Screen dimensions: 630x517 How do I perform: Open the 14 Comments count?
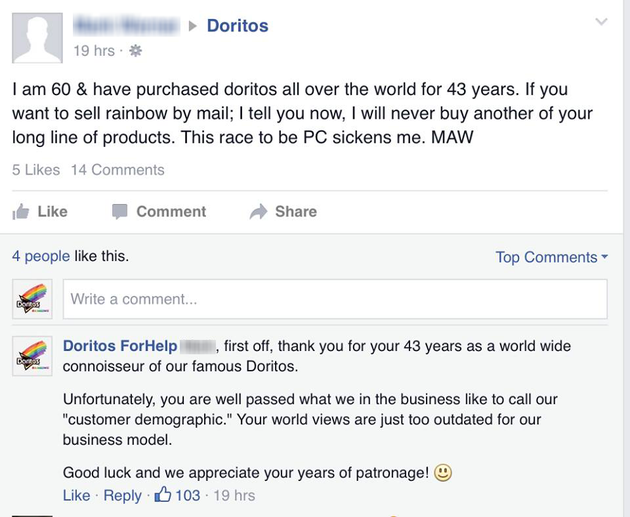118,170
